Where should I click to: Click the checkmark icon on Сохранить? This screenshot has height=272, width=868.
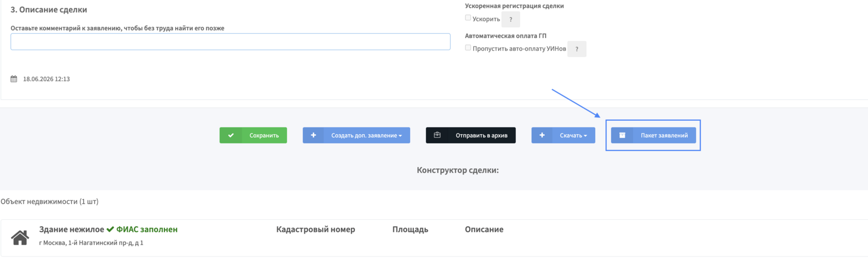pyautogui.click(x=231, y=135)
